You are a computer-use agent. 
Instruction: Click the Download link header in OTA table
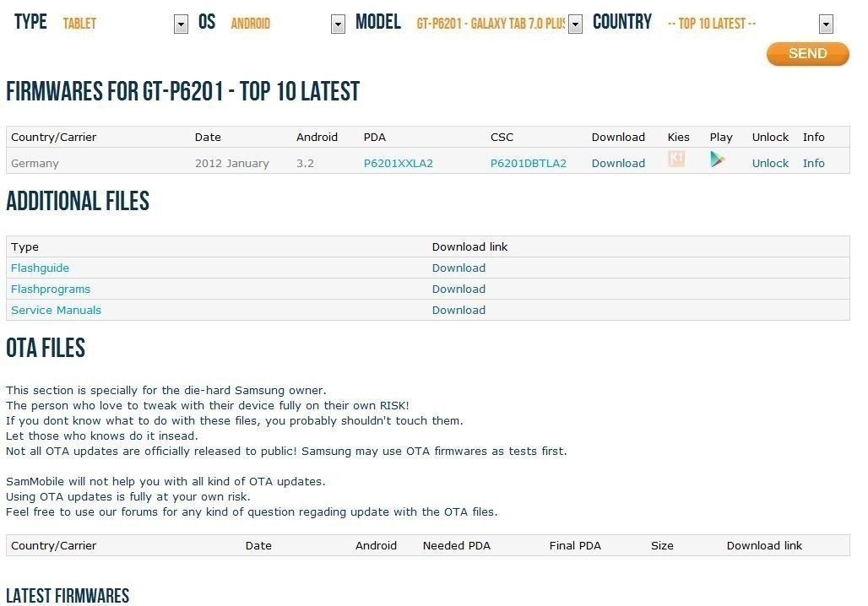tap(764, 546)
